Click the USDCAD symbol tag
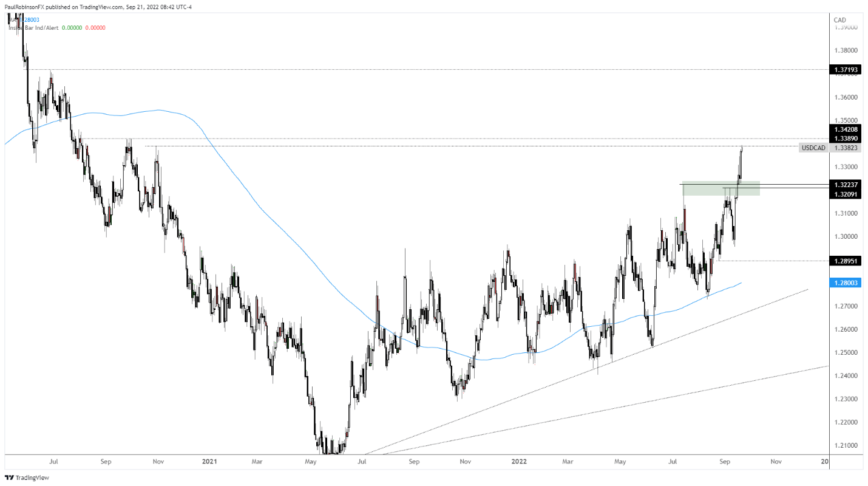The height and width of the screenshot is (486, 868). pyautogui.click(x=813, y=148)
